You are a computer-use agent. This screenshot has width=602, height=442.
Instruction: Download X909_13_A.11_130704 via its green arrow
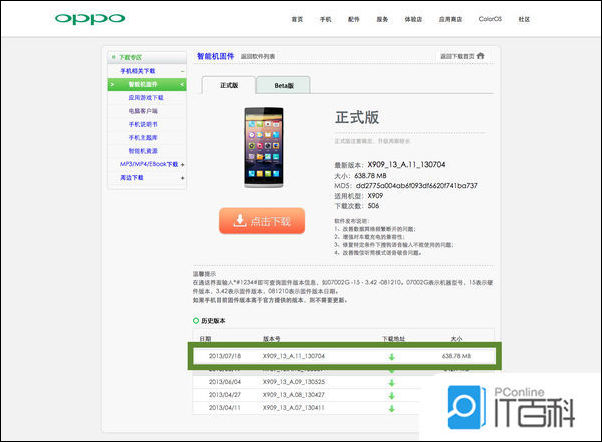[392, 357]
